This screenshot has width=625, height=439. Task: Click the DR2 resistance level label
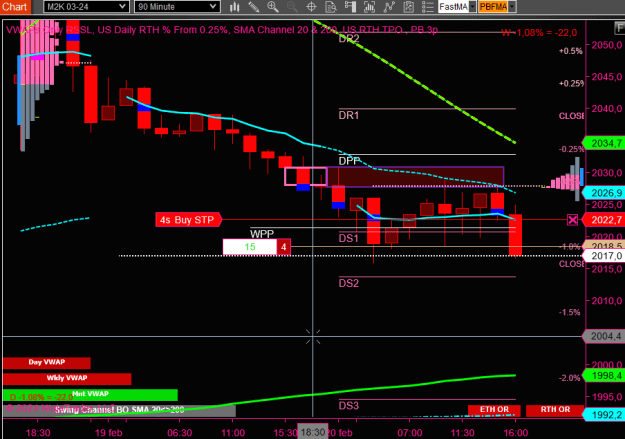[x=349, y=38]
